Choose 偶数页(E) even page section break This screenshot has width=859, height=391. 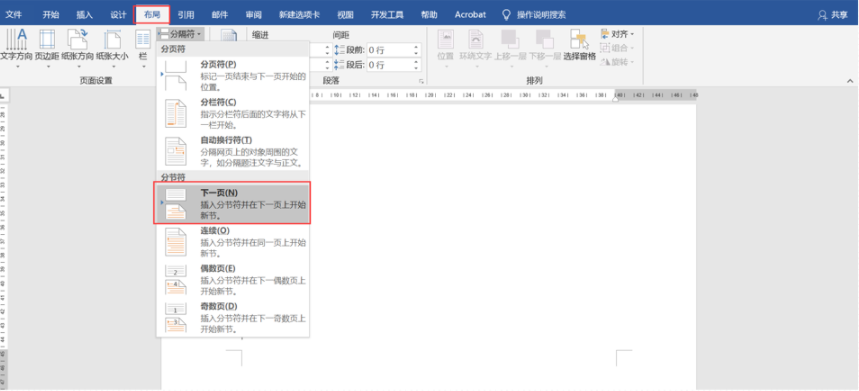tap(233, 279)
